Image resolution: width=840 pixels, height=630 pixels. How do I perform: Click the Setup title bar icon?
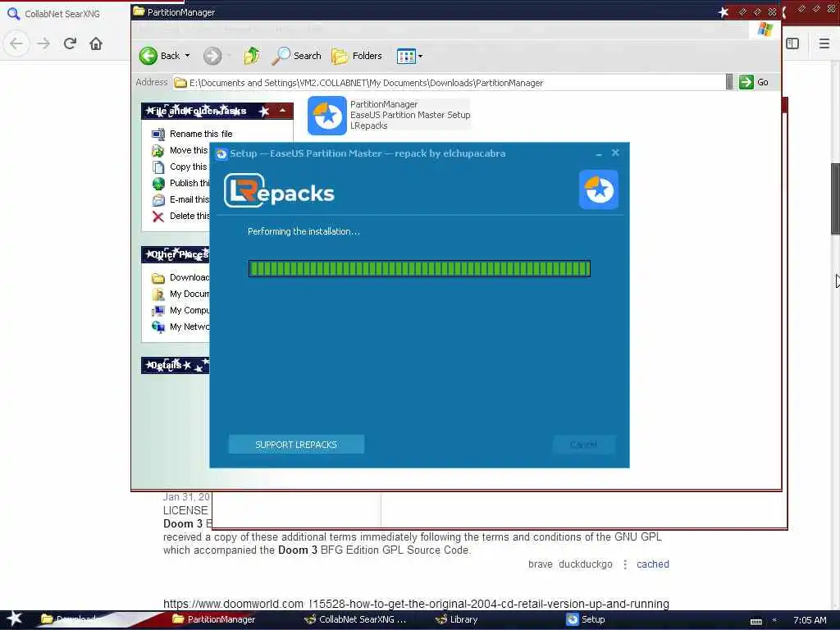pos(221,153)
